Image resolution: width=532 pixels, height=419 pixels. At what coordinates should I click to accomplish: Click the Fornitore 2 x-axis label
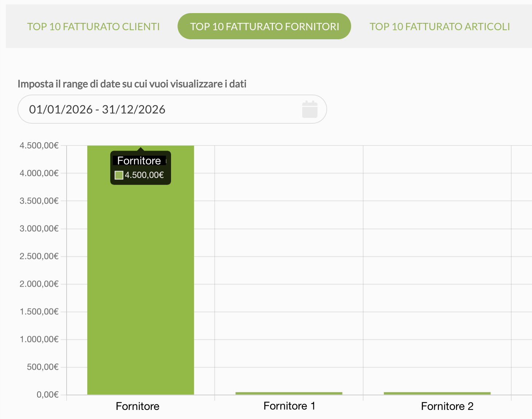click(x=447, y=406)
